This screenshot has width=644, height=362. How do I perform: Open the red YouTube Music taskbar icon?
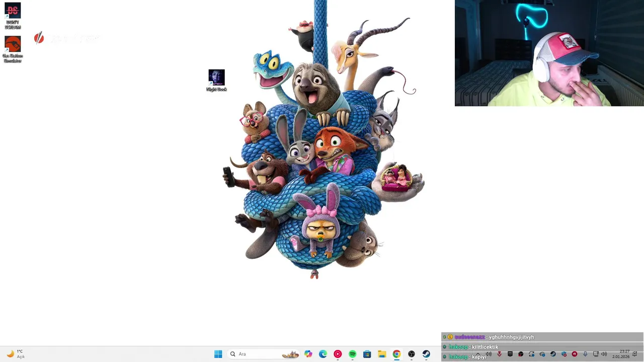pyautogui.click(x=338, y=354)
